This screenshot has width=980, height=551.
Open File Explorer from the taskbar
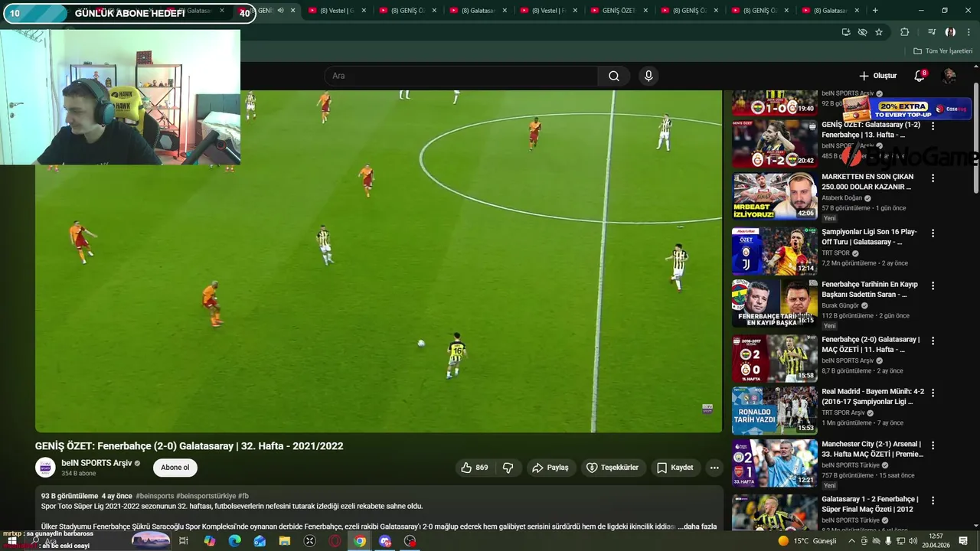tap(285, 541)
